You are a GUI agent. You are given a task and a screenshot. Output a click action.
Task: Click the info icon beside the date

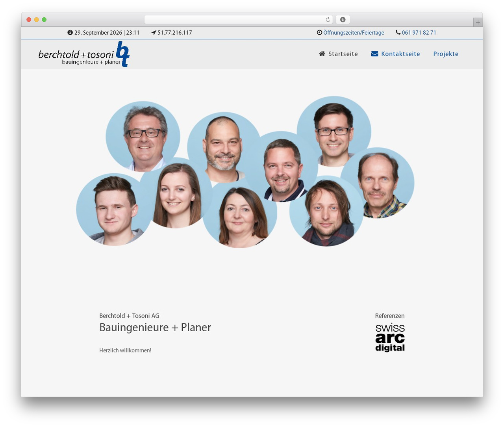click(70, 33)
